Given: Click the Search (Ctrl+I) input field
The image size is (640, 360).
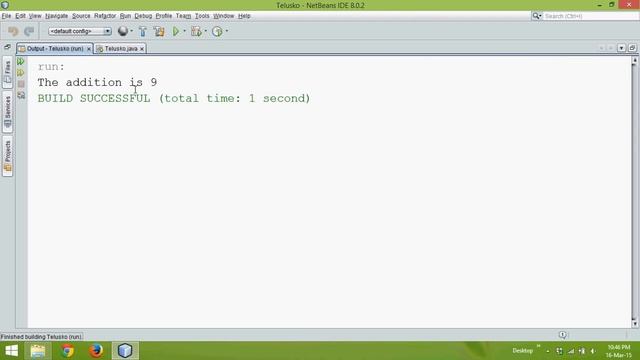Looking at the screenshot, I should click(x=591, y=16).
